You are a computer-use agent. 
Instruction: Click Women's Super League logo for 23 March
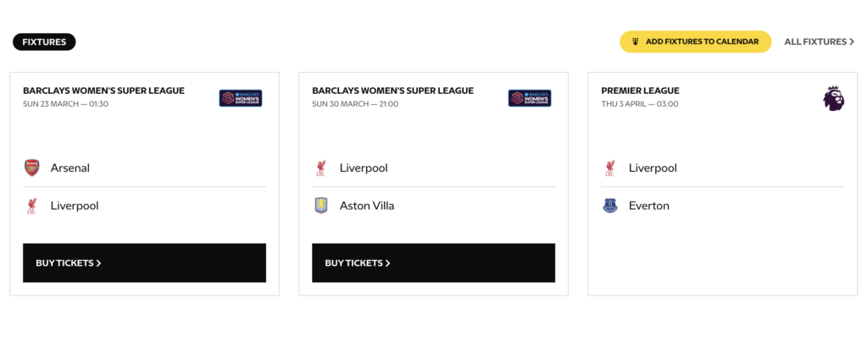241,98
